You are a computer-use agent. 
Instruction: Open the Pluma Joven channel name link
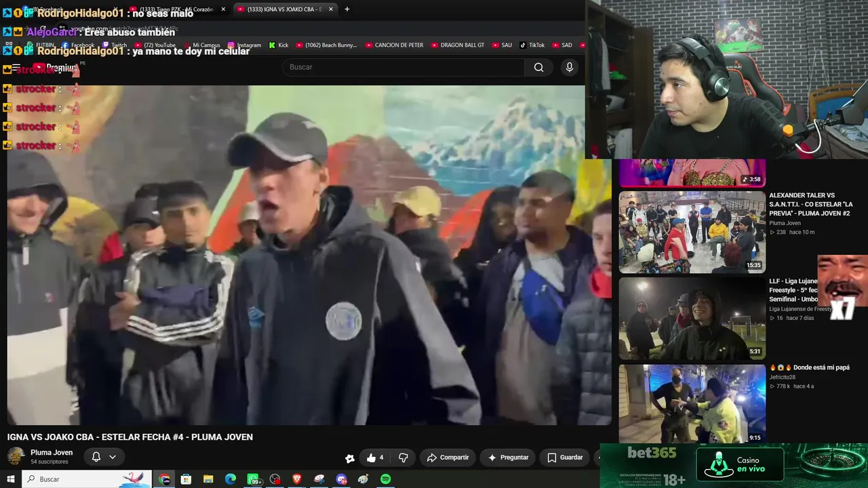[x=52, y=452]
